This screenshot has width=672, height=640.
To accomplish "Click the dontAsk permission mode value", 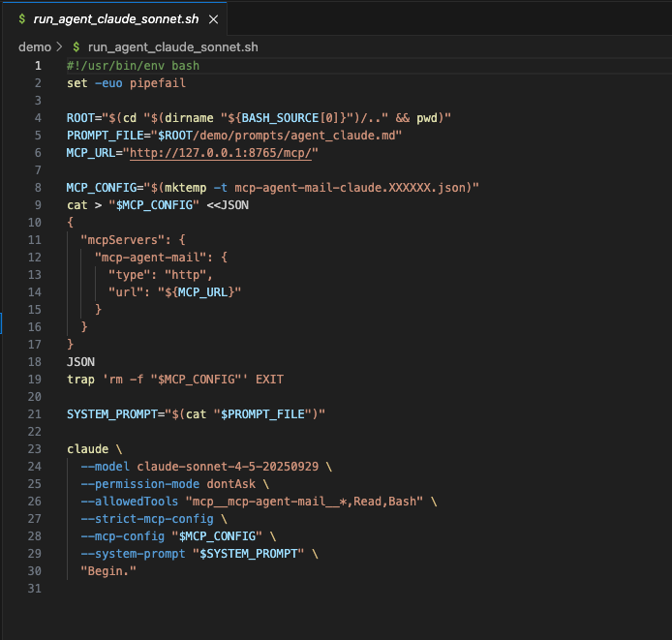I will tap(227, 484).
